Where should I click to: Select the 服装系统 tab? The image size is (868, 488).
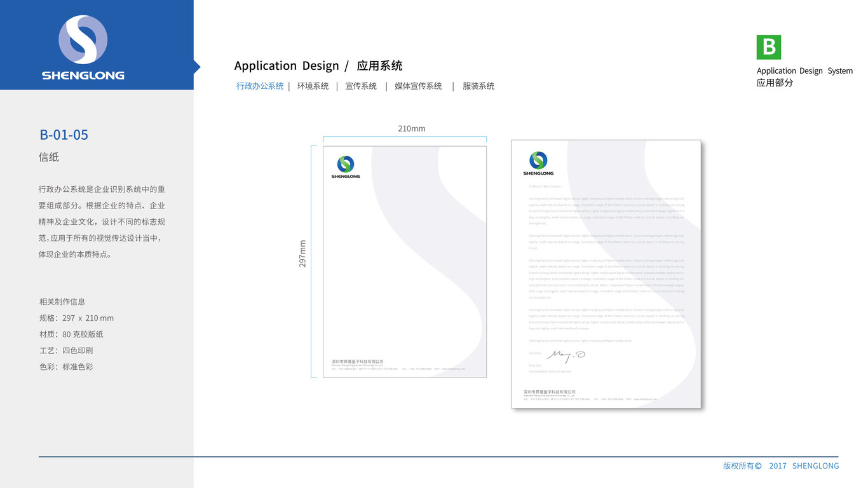point(478,86)
